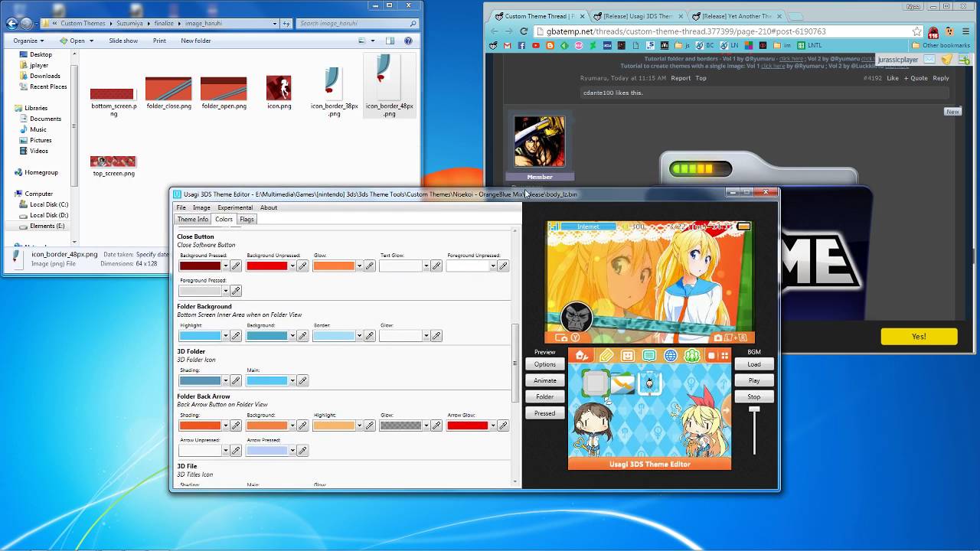Select Downloads in Explorer sidebar
This screenshot has width=980, height=551.
tap(45, 76)
